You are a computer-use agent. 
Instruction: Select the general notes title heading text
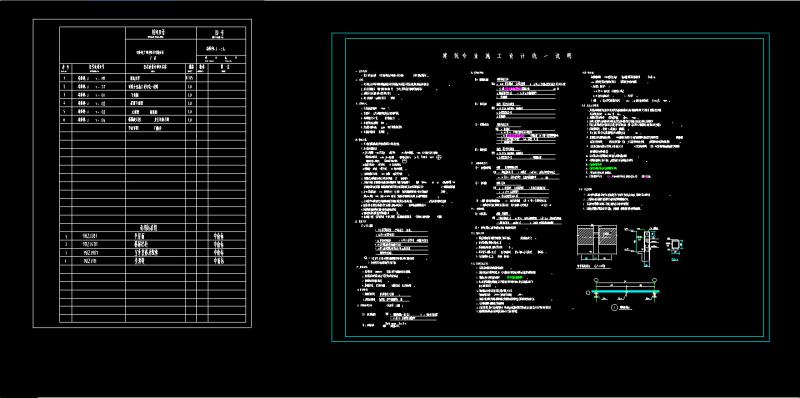click(507, 56)
